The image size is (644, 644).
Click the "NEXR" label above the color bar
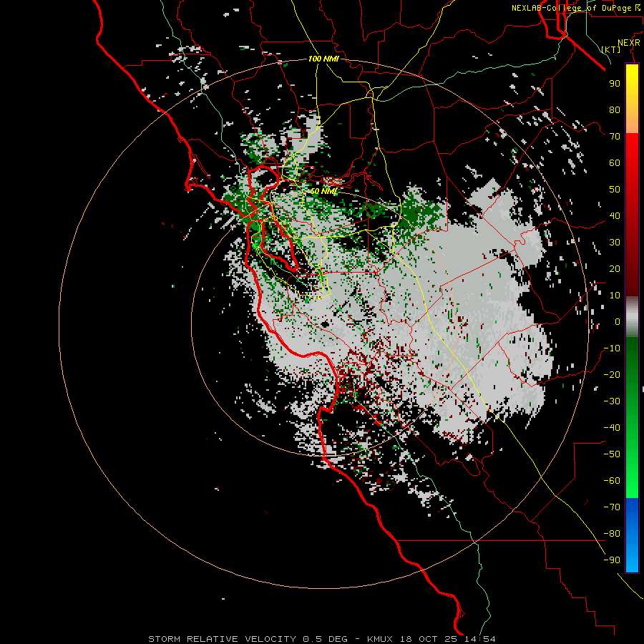[x=629, y=43]
